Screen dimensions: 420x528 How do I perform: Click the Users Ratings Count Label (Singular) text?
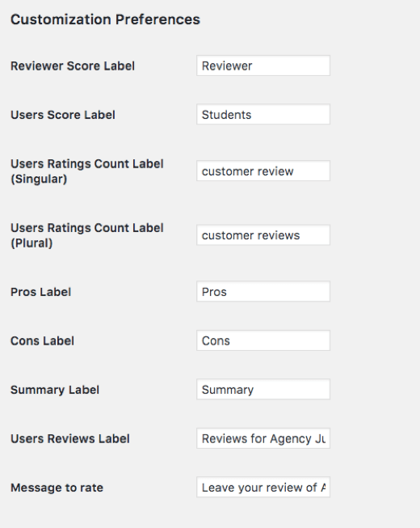point(86,171)
